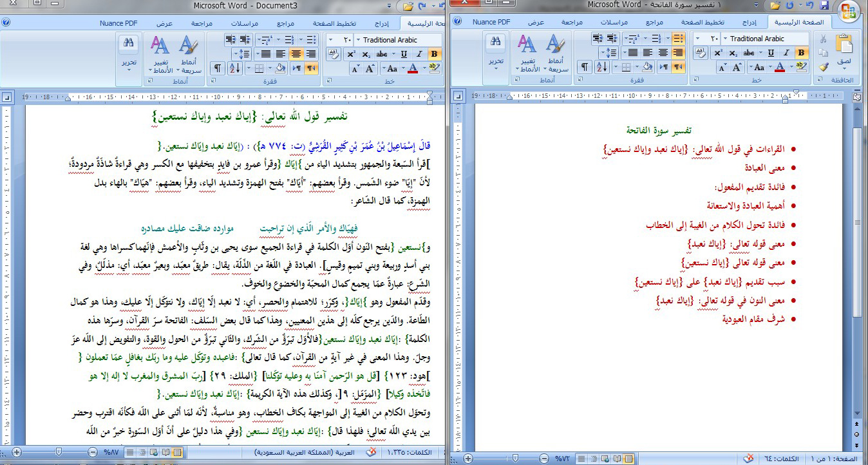Click the Office button orb in right window
Screen dimensions: 868x465
tap(849, 12)
